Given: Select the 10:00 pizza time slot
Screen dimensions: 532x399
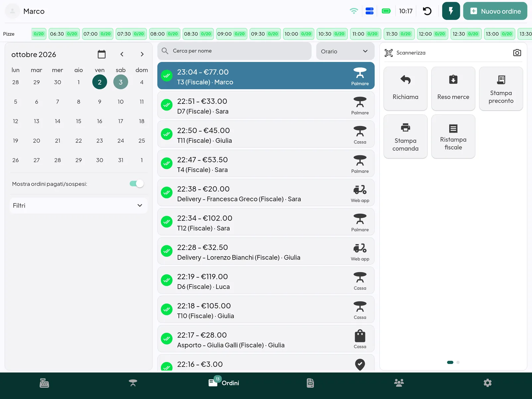Looking at the screenshot, I should [x=299, y=34].
